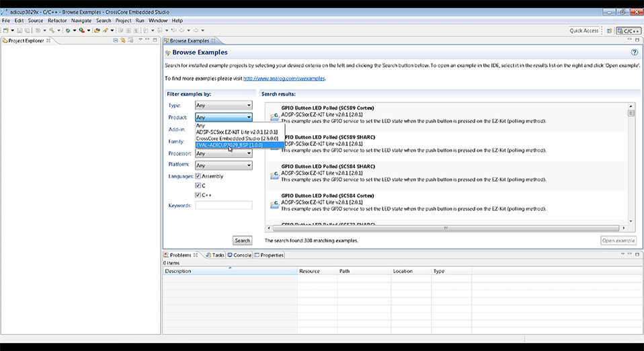
Task: Click the New project toolbar icon
Action: (x=6, y=30)
